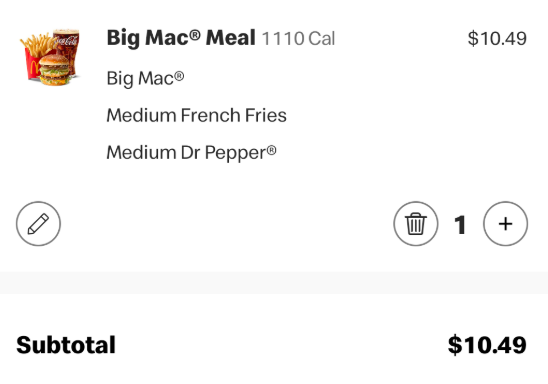Click the Big Mac burger in the meal picture
This screenshot has width=548, height=384.
pos(54,70)
